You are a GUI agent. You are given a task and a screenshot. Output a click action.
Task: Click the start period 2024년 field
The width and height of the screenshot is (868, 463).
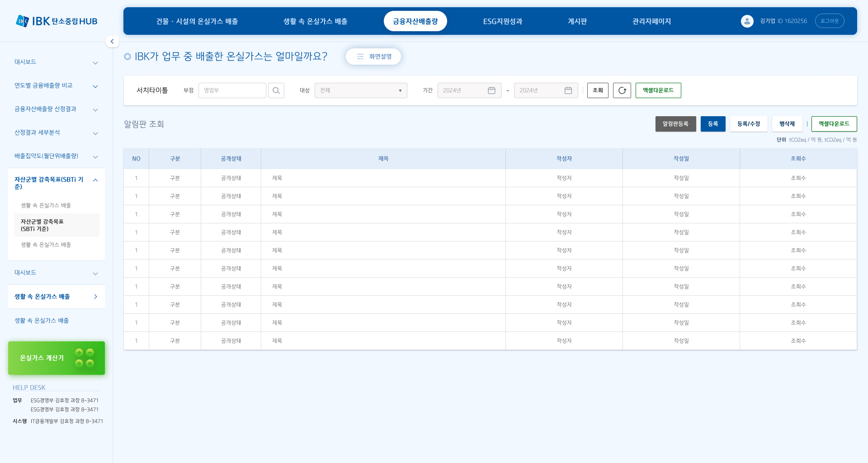tap(469, 90)
